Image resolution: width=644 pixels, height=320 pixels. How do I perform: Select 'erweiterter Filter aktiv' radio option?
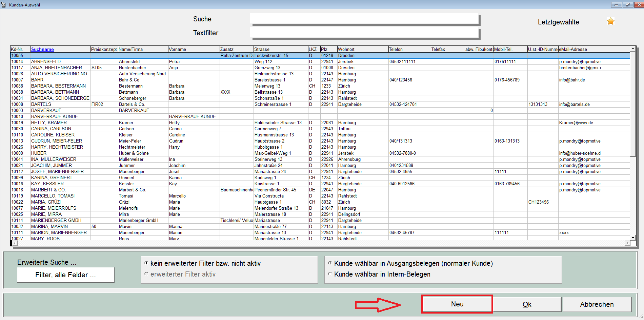coord(146,274)
